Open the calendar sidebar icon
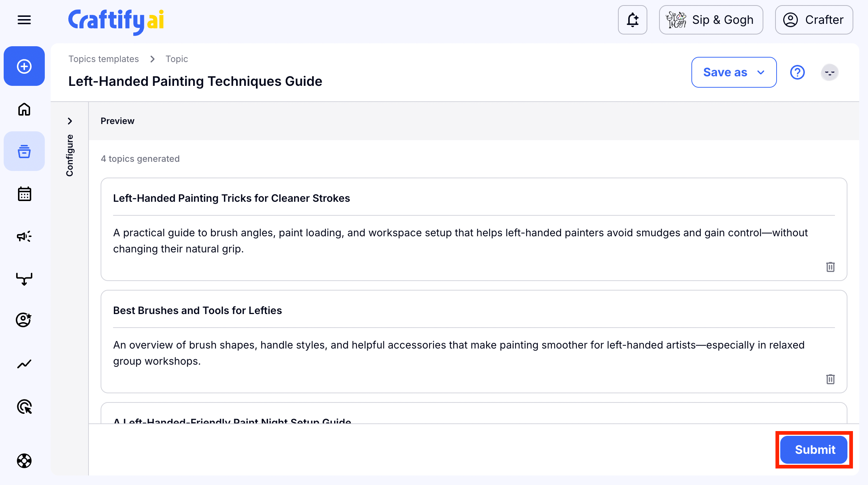Viewport: 868px width, 485px height. (x=24, y=194)
